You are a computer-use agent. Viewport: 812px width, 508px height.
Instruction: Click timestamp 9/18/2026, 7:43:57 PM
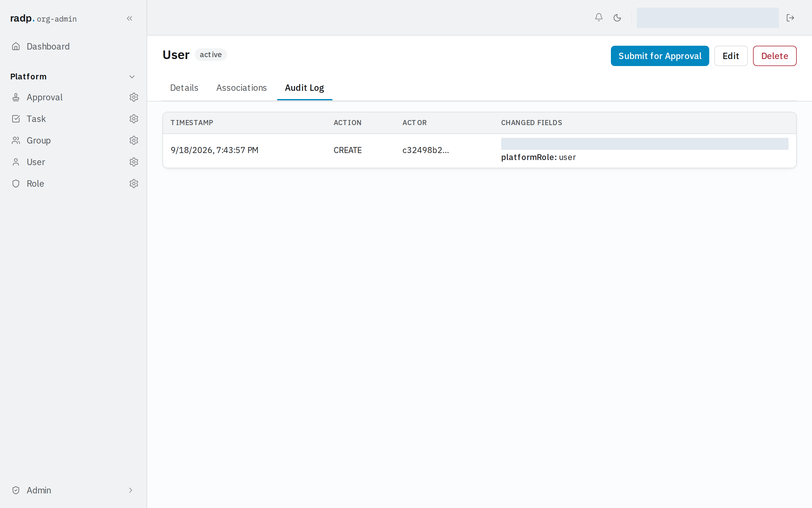pyautogui.click(x=214, y=150)
